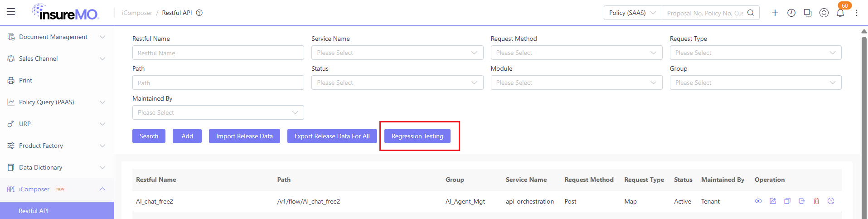
Task: Open Restful API help question-mark icon
Action: (x=199, y=13)
